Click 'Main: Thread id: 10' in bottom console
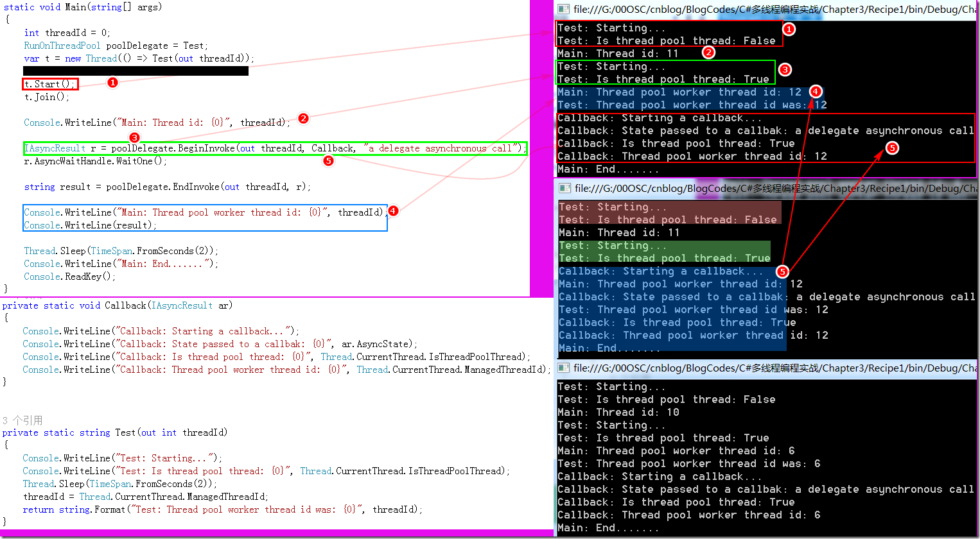The image size is (980, 539). 618,413
